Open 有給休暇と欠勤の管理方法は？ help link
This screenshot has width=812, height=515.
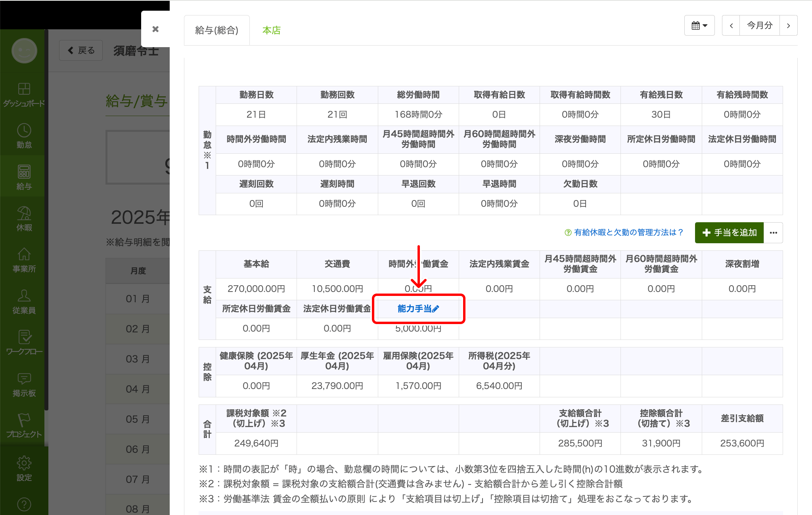[x=624, y=233]
